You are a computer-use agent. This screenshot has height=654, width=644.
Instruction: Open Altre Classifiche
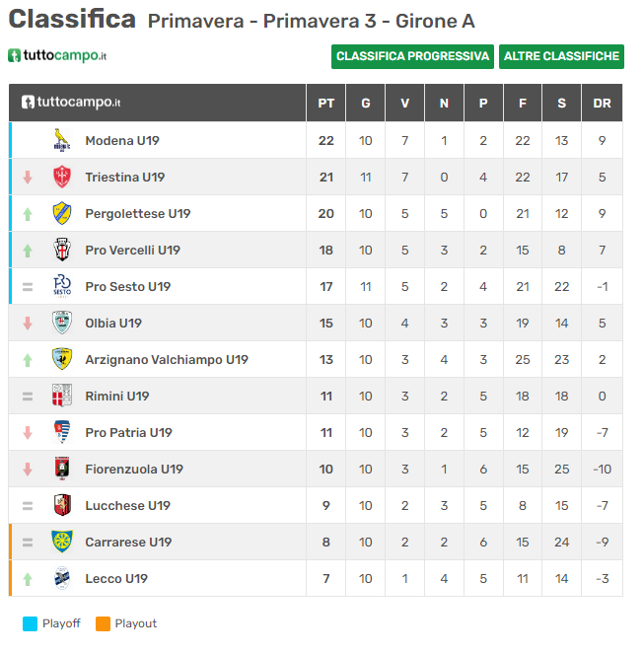point(561,56)
